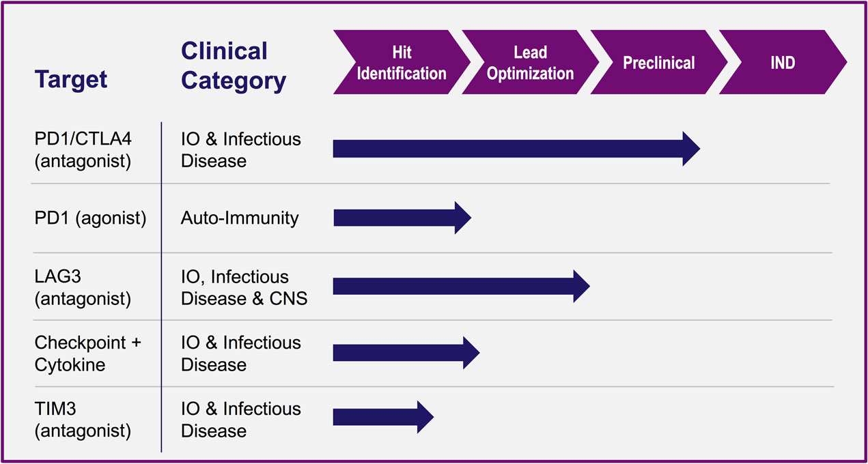Select IO, Infectious Disease & CNS text

[244, 288]
